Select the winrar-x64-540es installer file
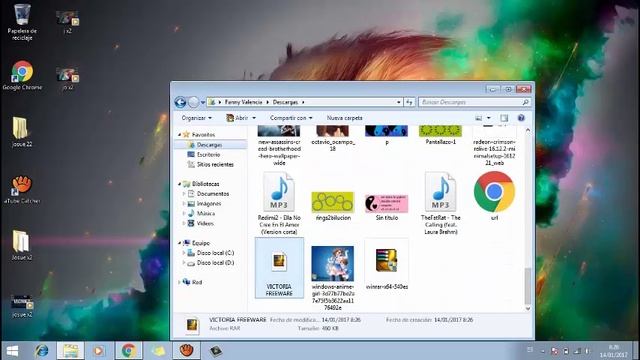The width and height of the screenshot is (640, 360). click(x=387, y=265)
